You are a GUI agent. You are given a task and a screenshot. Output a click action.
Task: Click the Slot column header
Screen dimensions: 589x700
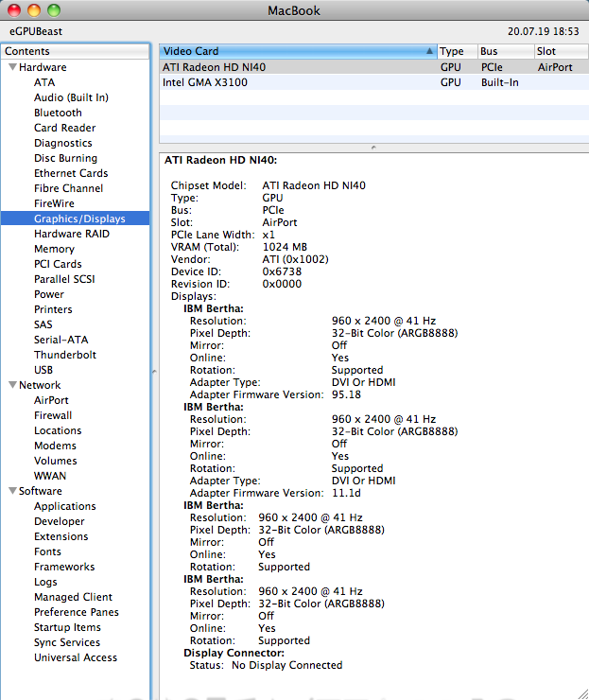[562, 51]
